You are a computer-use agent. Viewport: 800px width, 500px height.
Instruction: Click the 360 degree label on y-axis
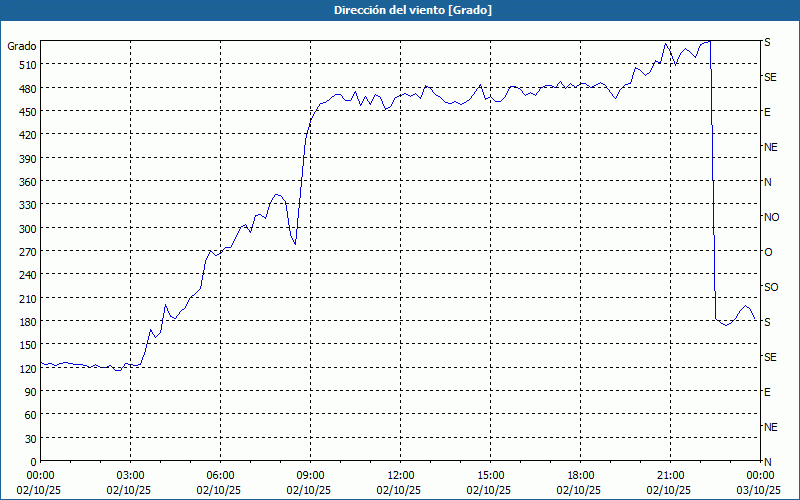[26, 182]
